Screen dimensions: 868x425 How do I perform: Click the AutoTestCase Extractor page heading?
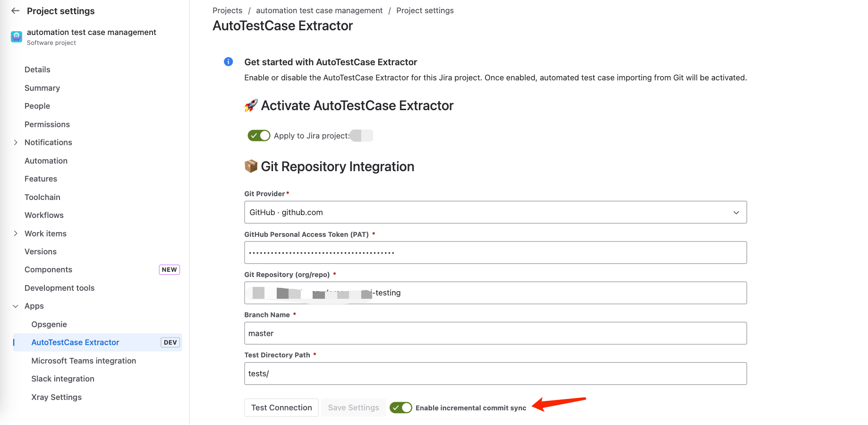(282, 26)
